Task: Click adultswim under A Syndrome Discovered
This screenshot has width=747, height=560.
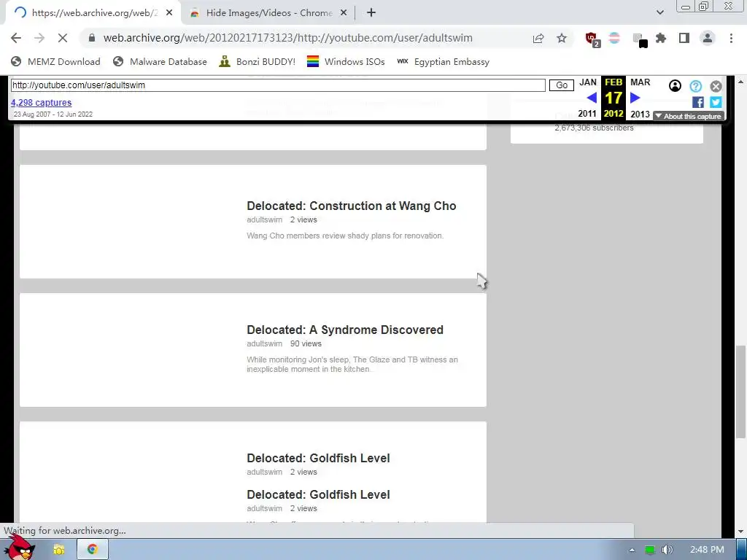Action: tap(264, 343)
